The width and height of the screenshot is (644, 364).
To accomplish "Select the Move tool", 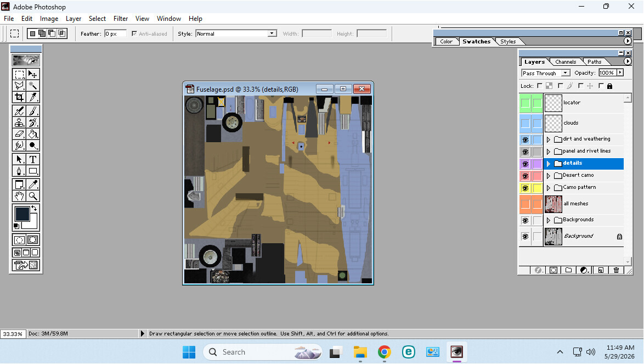I will pyautogui.click(x=33, y=74).
